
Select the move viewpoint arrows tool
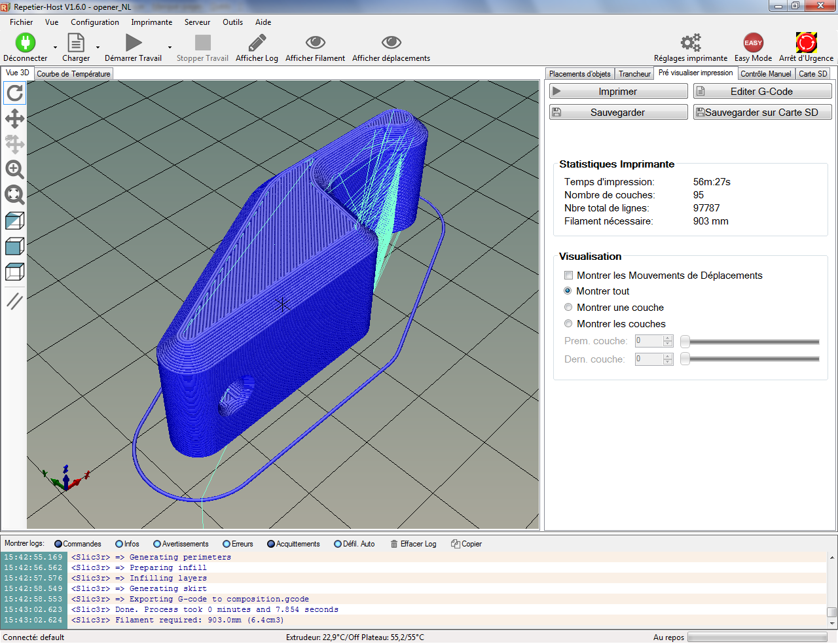[x=14, y=118]
